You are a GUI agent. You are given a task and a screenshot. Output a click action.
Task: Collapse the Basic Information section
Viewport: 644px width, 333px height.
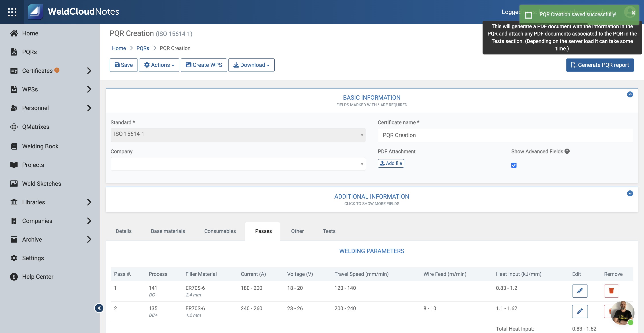point(630,95)
